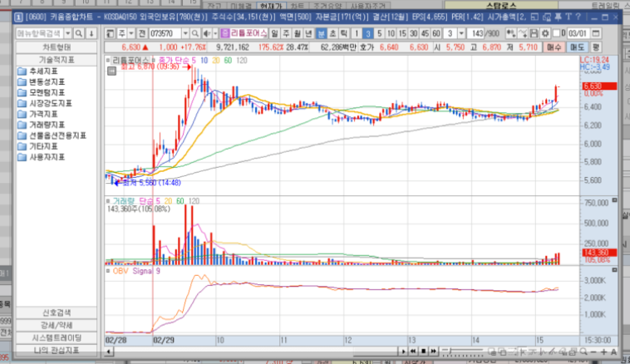This screenshot has width=630, height=364.
Task: Edit the stock code field 073570
Action: coord(165,33)
